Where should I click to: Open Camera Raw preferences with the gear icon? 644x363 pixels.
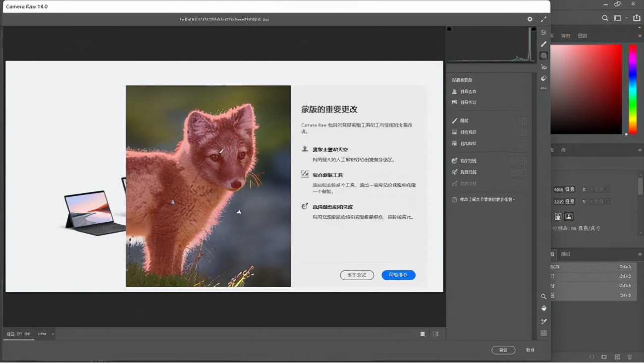[530, 19]
